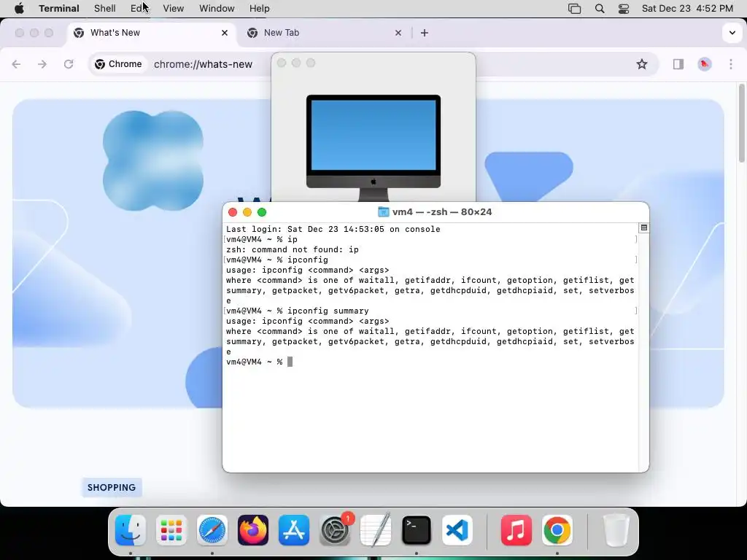Open the Apple menu
This screenshot has height=560, width=747.
point(19,8)
